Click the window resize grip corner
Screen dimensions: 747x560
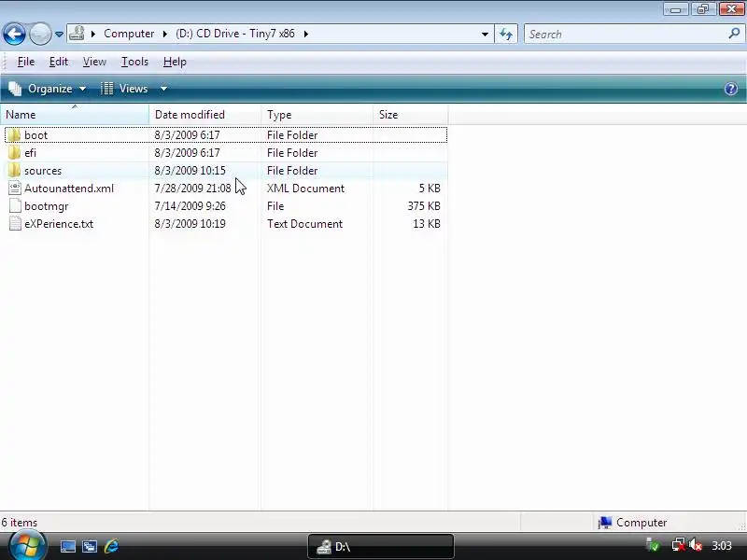click(741, 526)
